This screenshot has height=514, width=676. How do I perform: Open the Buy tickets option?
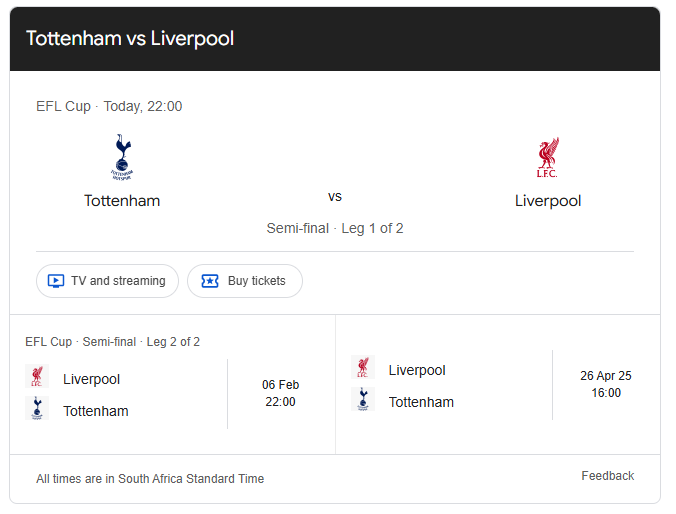click(245, 281)
